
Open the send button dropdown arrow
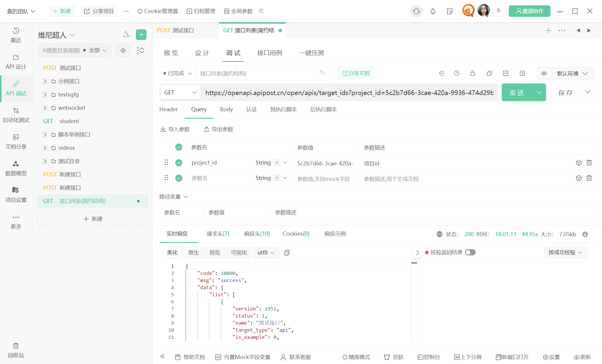coord(539,92)
